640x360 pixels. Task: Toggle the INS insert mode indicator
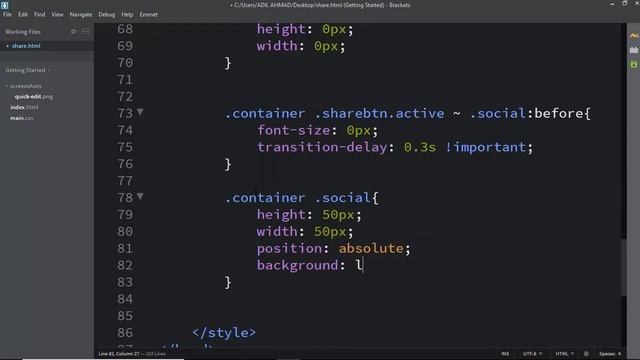[505, 354]
